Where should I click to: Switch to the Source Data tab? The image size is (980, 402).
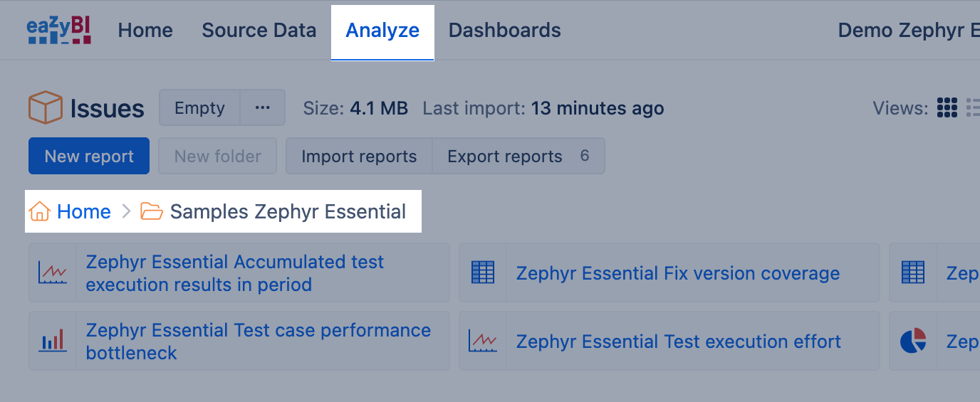[x=259, y=31]
